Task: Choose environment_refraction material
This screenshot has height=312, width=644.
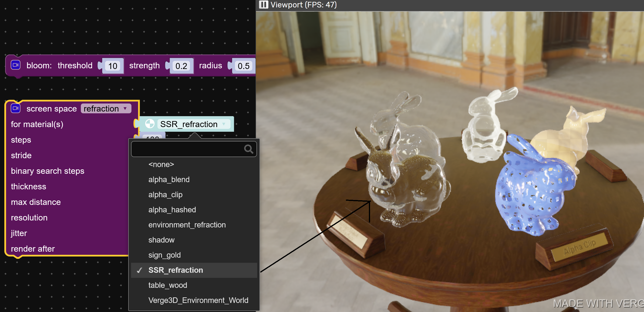Action: click(x=187, y=225)
